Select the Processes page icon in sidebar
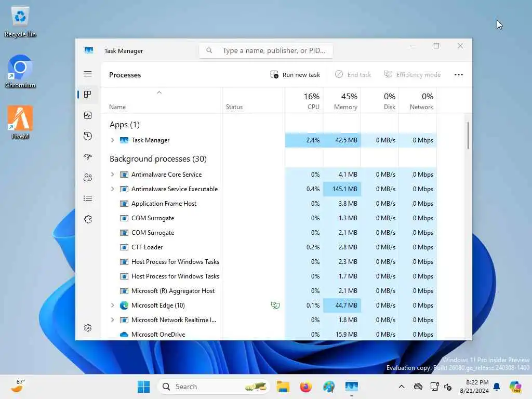The height and width of the screenshot is (399, 532). click(88, 95)
